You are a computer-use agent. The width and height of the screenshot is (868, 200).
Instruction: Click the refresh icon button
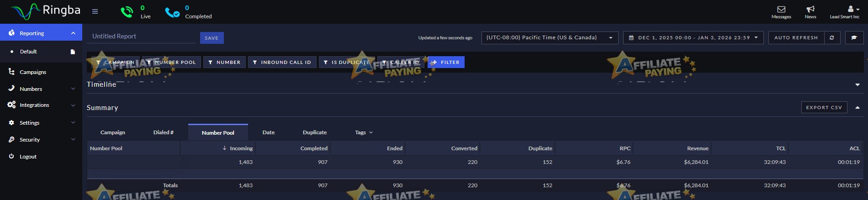pyautogui.click(x=832, y=37)
